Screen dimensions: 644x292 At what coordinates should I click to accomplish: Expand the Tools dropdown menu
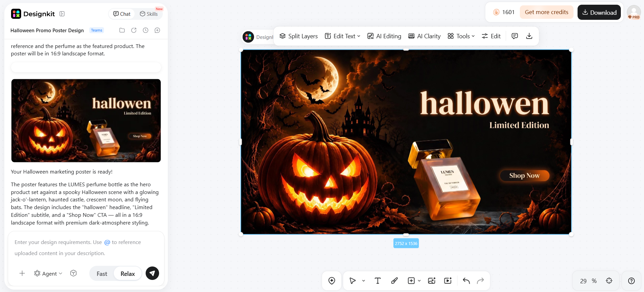[x=461, y=36]
